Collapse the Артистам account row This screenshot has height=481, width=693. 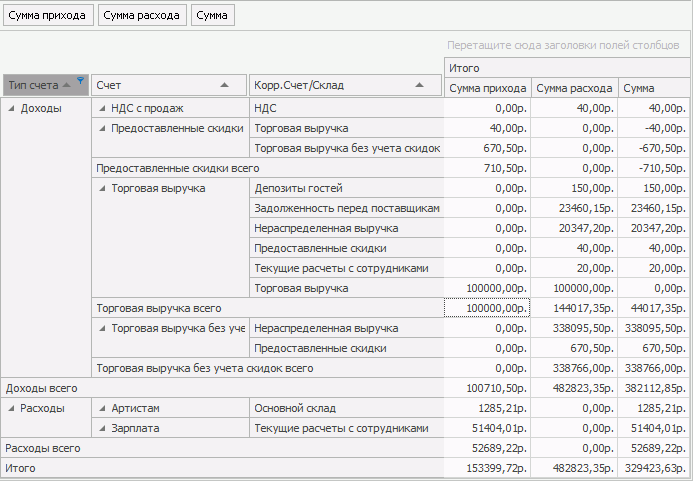102,408
